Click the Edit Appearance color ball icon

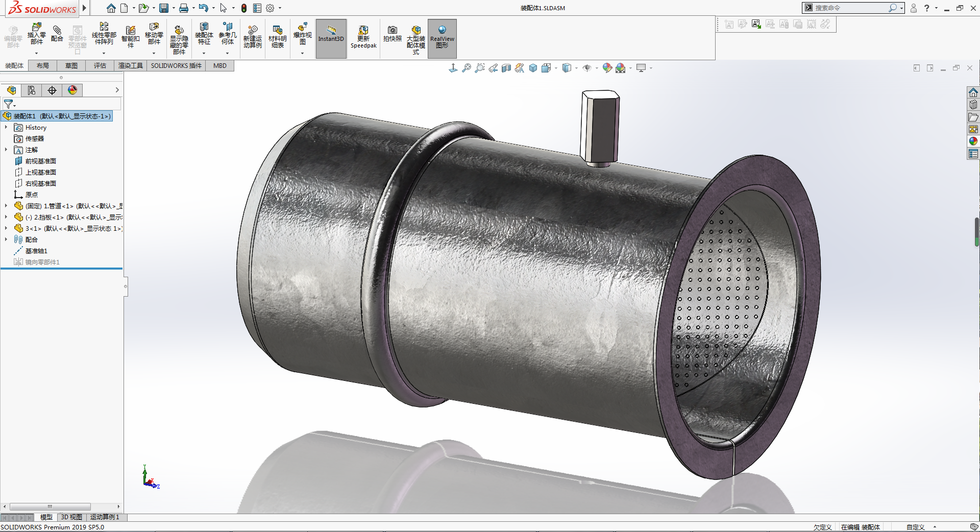click(607, 68)
